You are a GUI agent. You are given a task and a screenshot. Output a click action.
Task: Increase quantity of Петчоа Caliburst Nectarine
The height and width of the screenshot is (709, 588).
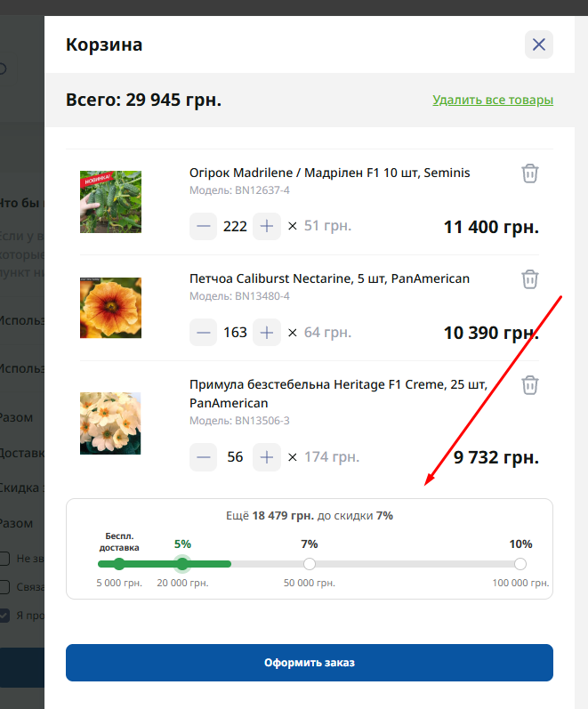267,333
